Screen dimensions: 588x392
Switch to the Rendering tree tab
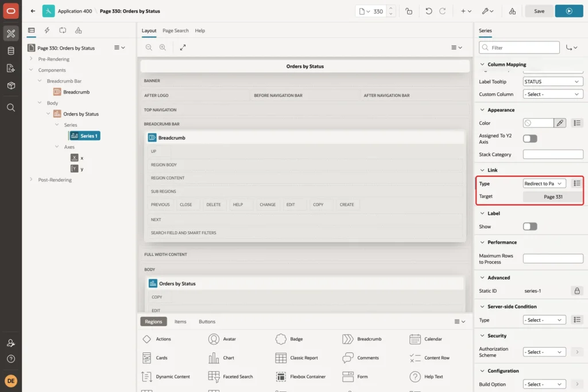coord(32,30)
